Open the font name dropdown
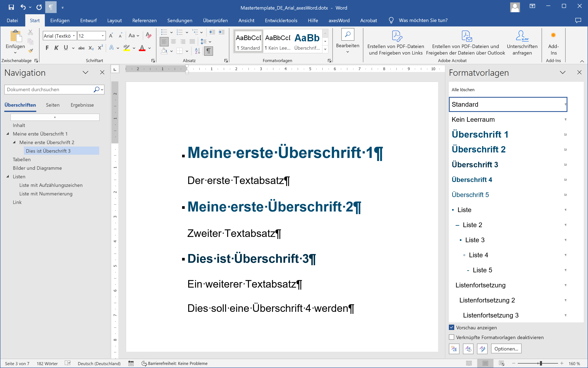Viewport: 588px width, 368px height. pyautogui.click(x=74, y=36)
